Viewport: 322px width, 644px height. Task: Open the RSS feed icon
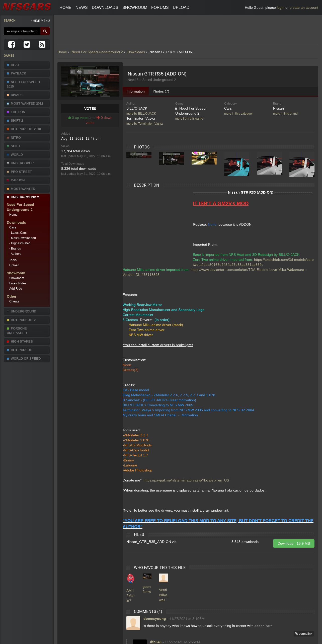[x=42, y=44]
